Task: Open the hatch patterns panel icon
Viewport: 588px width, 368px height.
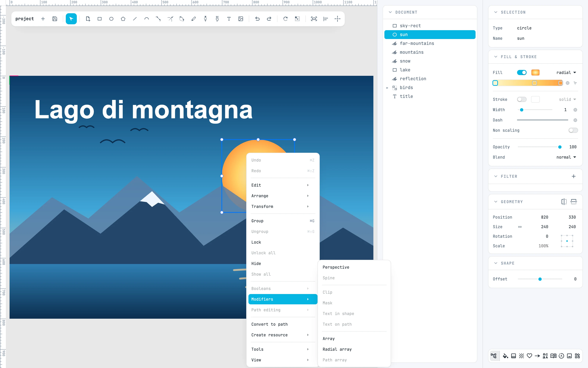Action: pyautogui.click(x=521, y=356)
